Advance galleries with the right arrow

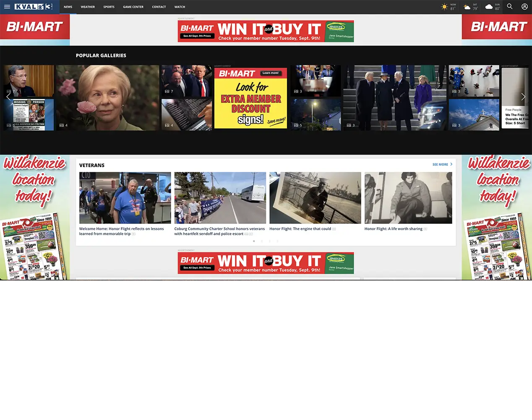coord(523,97)
